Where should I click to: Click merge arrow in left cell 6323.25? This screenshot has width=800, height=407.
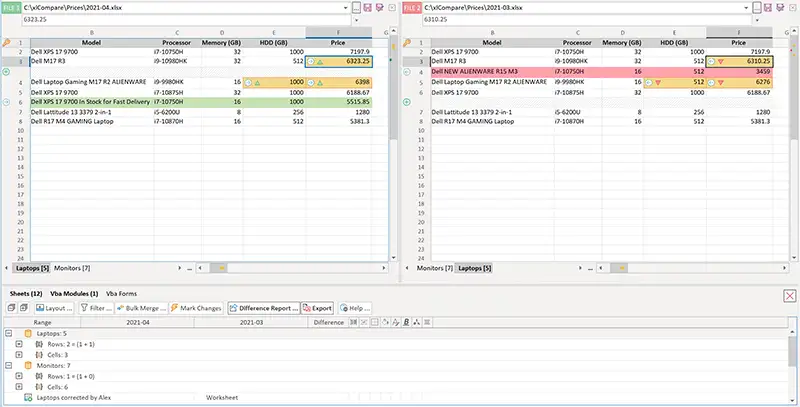[311, 62]
